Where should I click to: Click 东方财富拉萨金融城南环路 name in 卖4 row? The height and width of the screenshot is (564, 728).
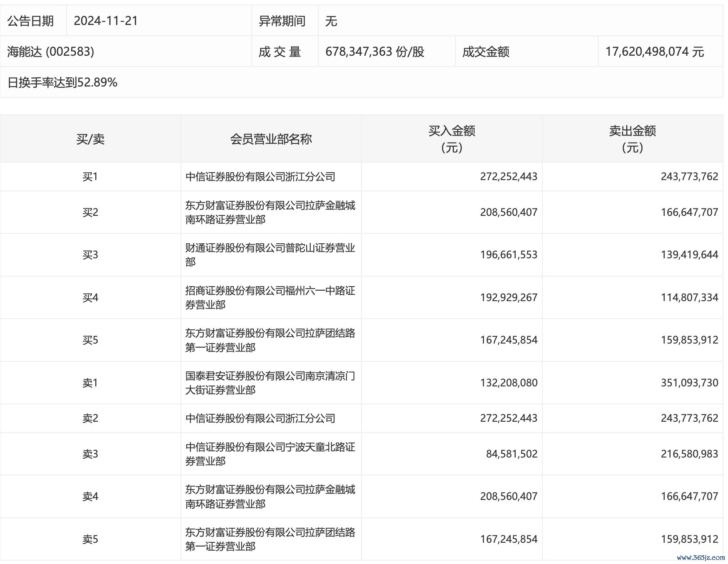(270, 496)
